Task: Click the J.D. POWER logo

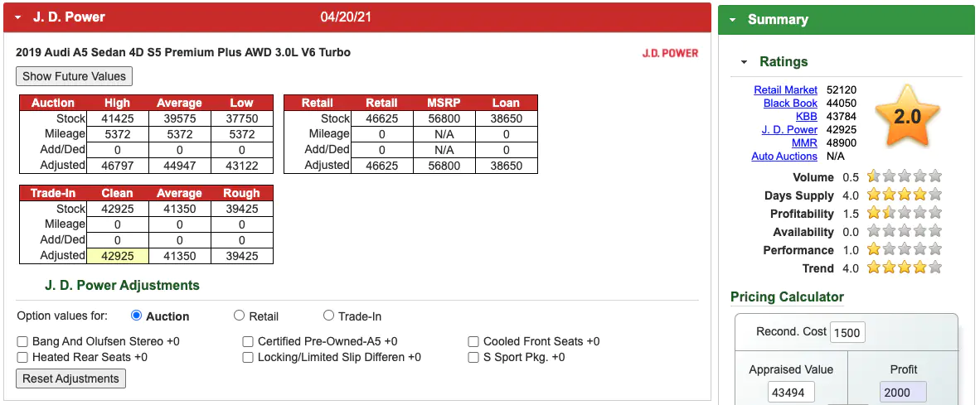Action: click(670, 53)
